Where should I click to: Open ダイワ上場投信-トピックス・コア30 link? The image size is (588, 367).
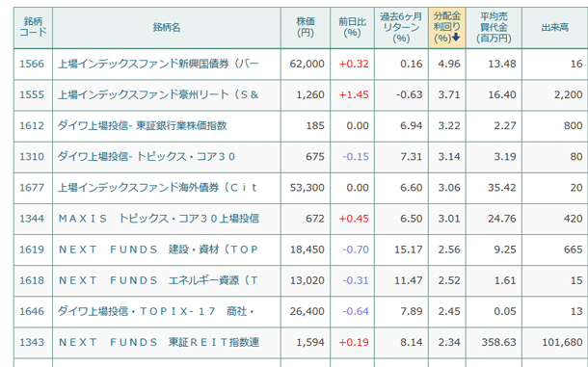(x=147, y=156)
